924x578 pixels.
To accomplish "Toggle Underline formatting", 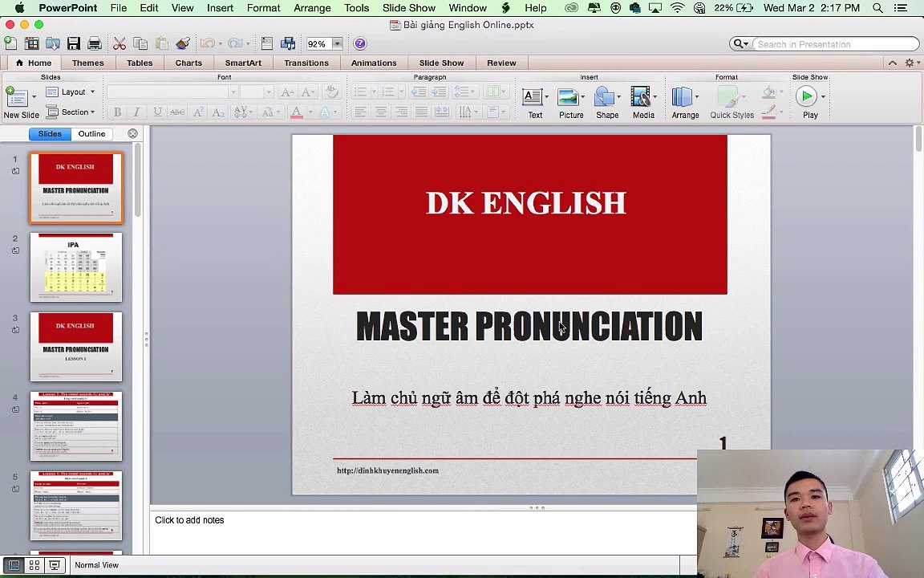I will tap(157, 112).
